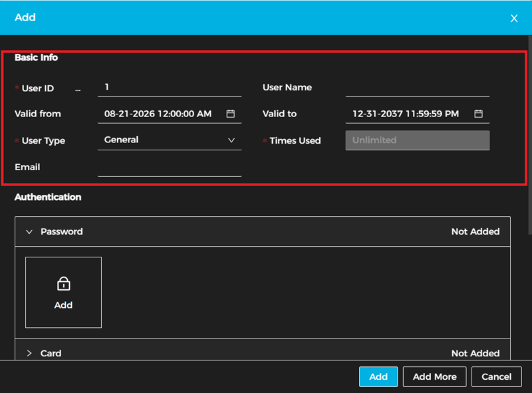Focus the Email input field
The height and width of the screenshot is (393, 532).
[x=170, y=168]
